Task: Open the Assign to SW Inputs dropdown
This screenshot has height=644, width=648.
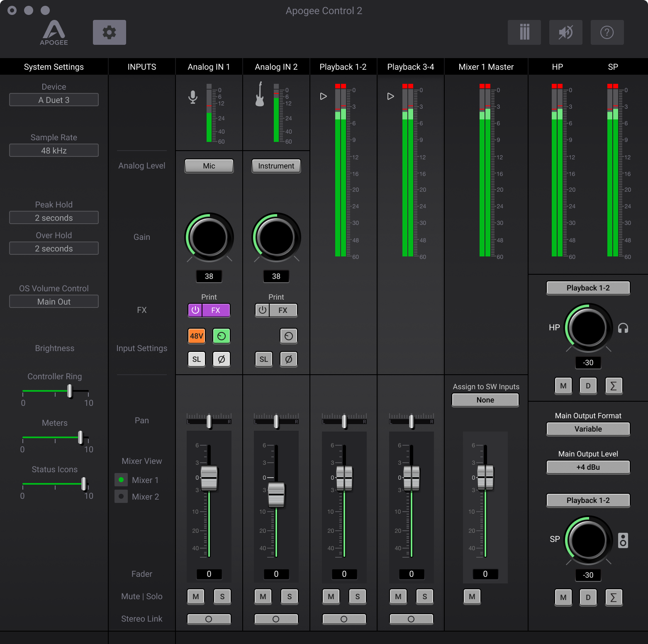Action: 485,400
